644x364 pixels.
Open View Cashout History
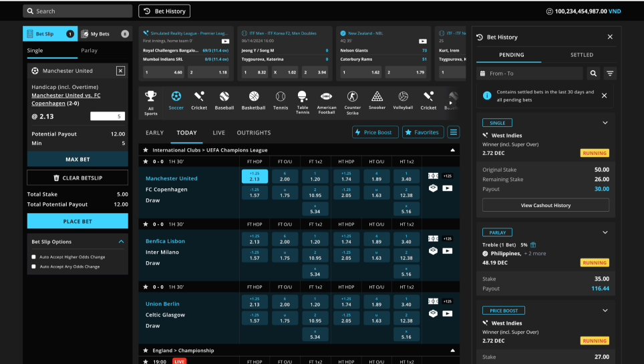click(546, 205)
